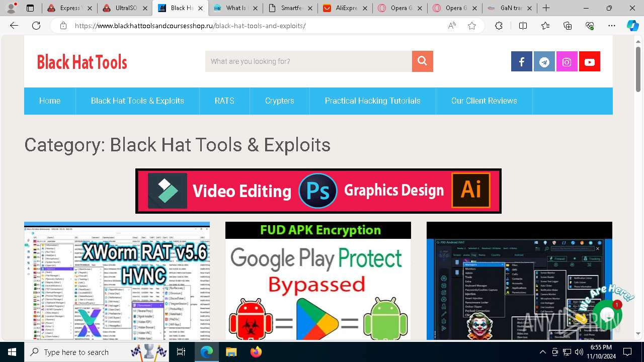Open the live chat widget bubble
644x362 pixels.
pyautogui.click(x=607, y=314)
